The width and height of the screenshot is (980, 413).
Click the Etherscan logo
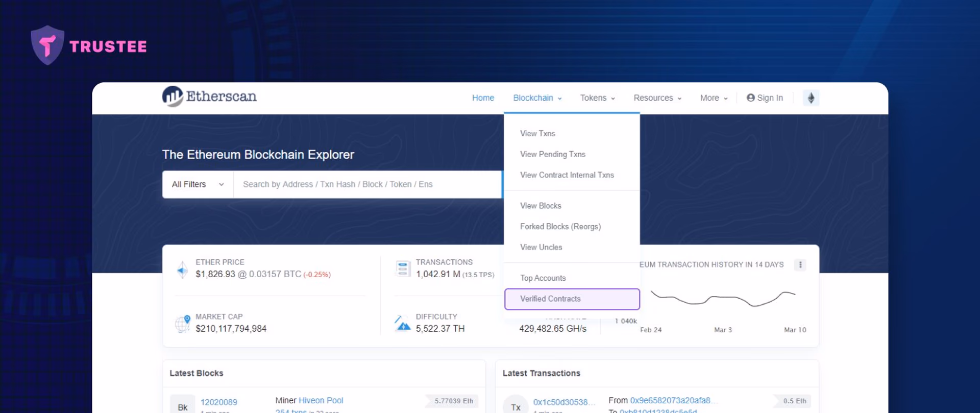click(209, 96)
